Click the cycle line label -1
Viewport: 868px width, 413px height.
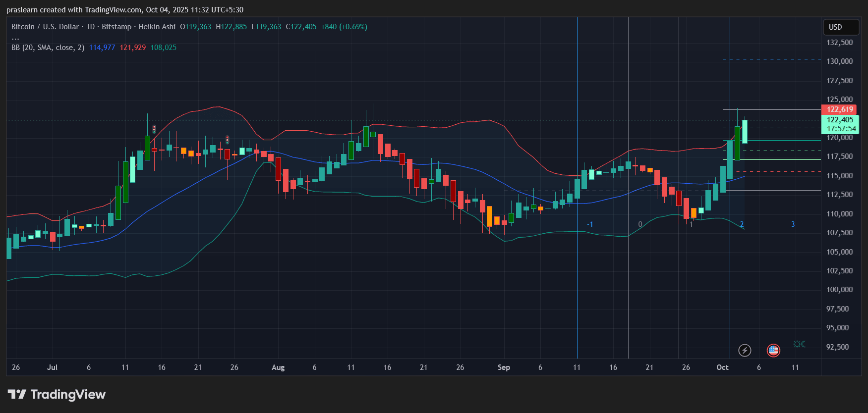coord(589,224)
